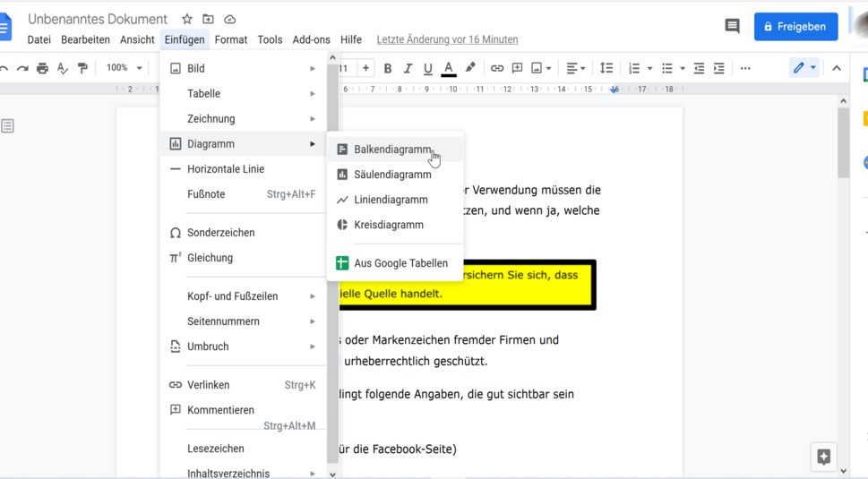This screenshot has width=868, height=479.
Task: Expand the Bild submenu
Action: point(243,69)
